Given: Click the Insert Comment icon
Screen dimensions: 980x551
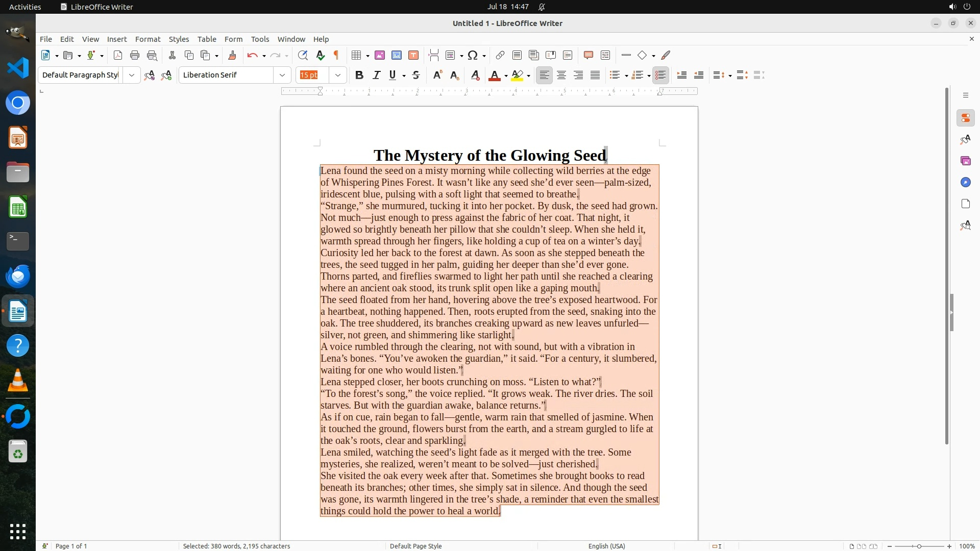Looking at the screenshot, I should click(589, 55).
